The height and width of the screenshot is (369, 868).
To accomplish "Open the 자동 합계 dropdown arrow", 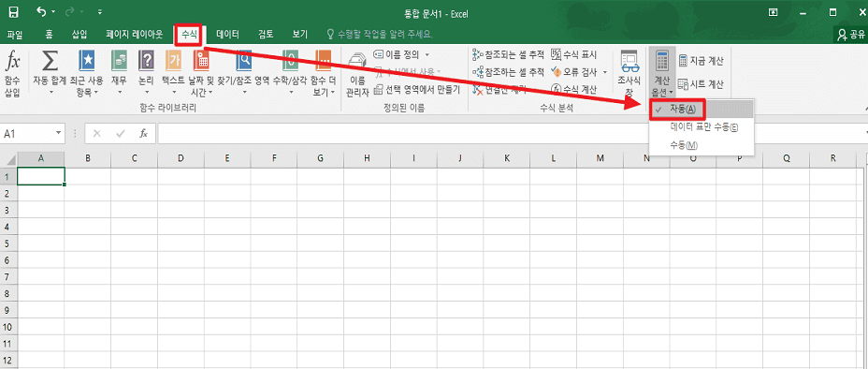I will click(51, 92).
